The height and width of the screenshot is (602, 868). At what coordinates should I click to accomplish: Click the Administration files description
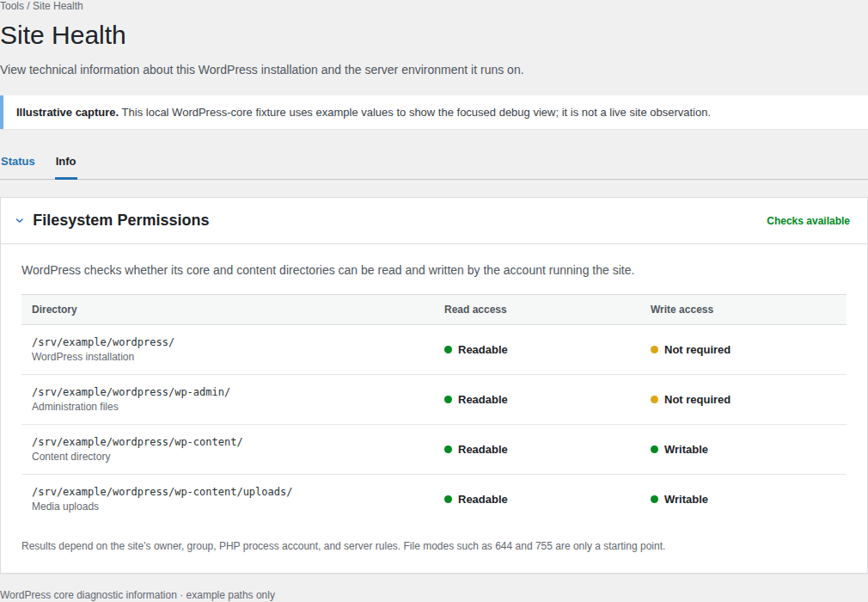[75, 407]
